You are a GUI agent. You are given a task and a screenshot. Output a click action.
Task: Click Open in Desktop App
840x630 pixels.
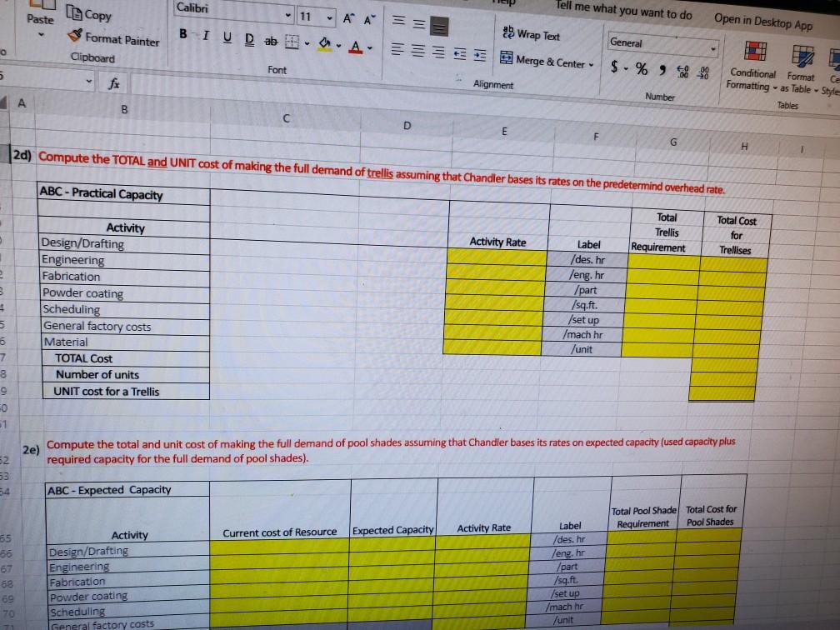tap(762, 22)
